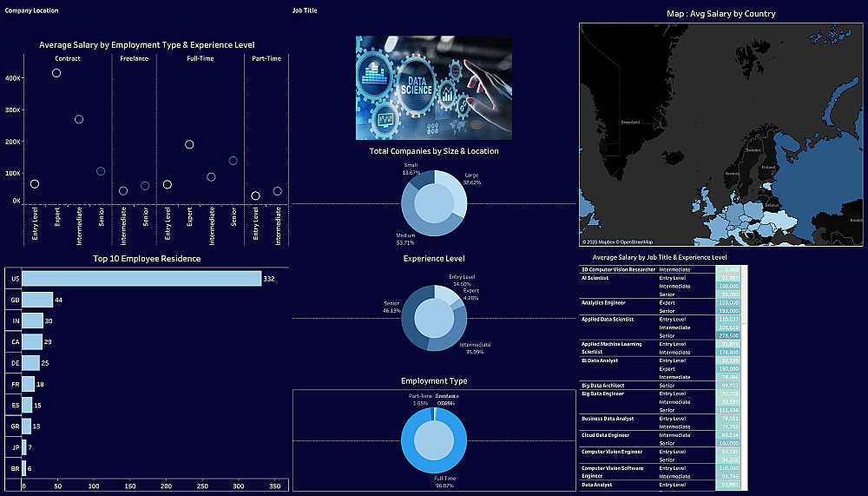Select the Full-Time Intermediate salary circle
868x496 pixels.
click(x=211, y=177)
